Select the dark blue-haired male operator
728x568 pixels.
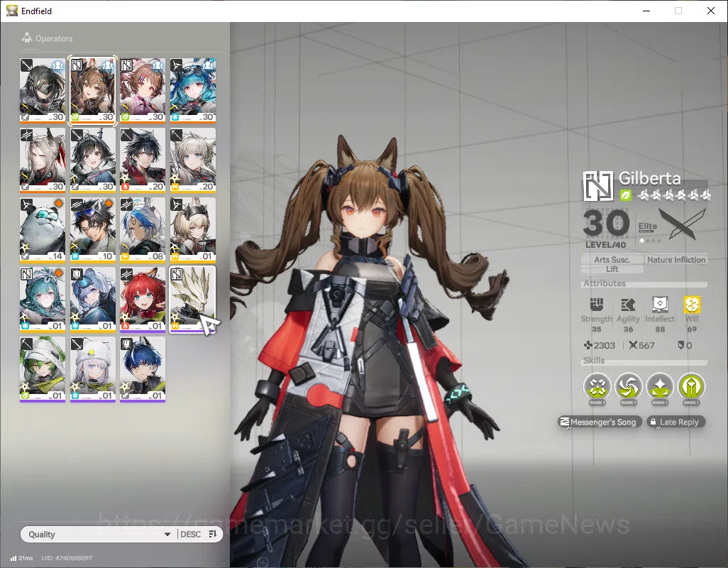coord(143,369)
